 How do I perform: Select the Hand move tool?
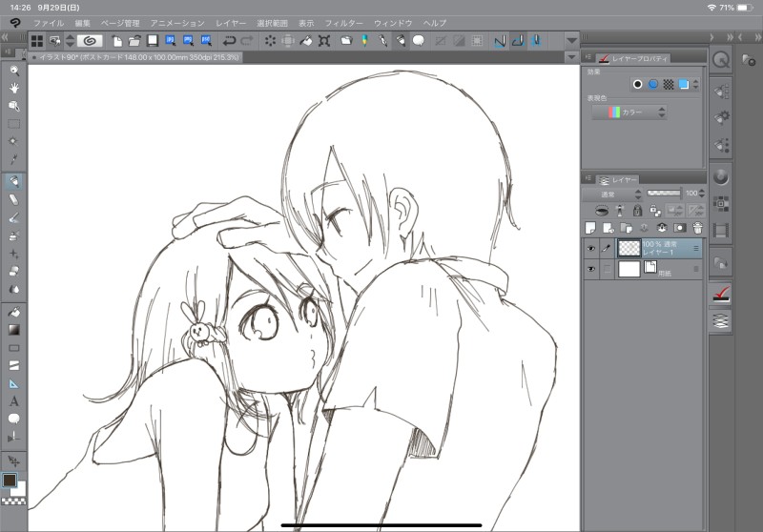[14, 88]
